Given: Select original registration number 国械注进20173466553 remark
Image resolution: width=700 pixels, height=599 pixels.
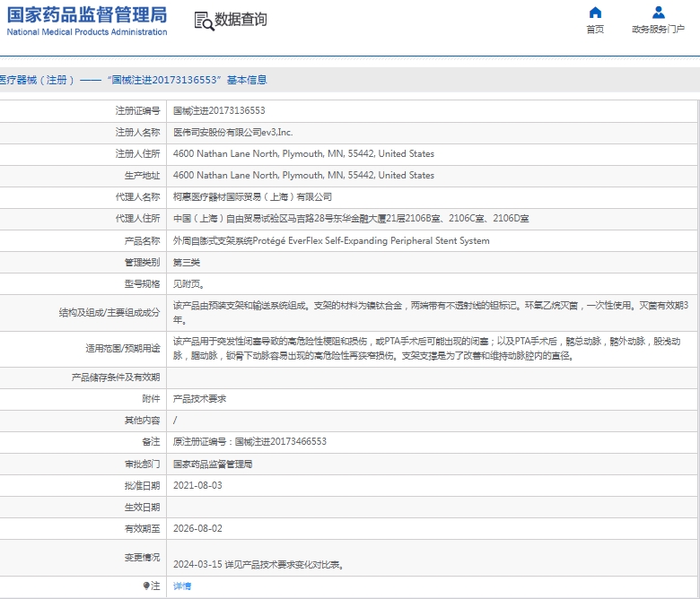Looking at the screenshot, I should [x=249, y=441].
